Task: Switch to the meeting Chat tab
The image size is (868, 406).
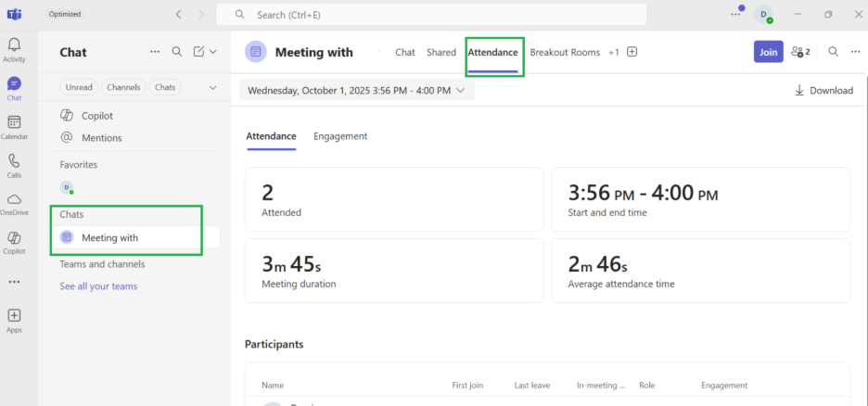Action: point(405,53)
